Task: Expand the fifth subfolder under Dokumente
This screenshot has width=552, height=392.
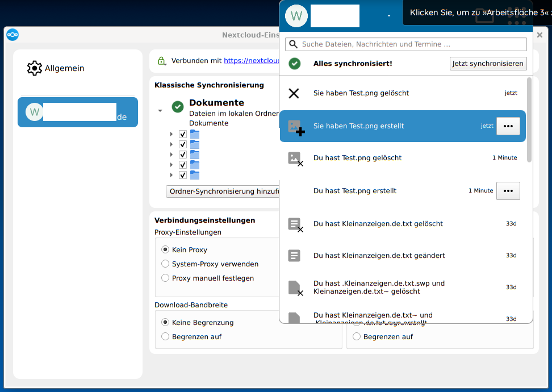Action: [x=172, y=175]
